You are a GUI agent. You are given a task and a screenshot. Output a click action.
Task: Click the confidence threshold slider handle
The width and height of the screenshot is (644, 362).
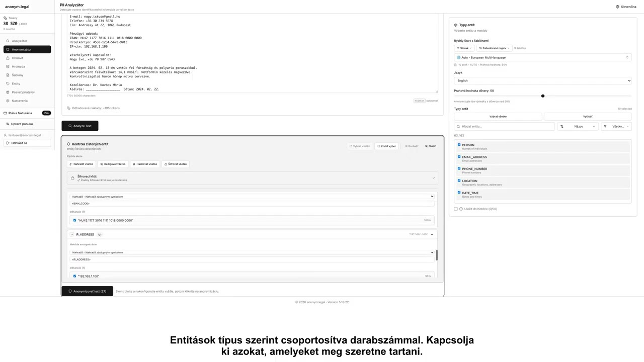543,96
